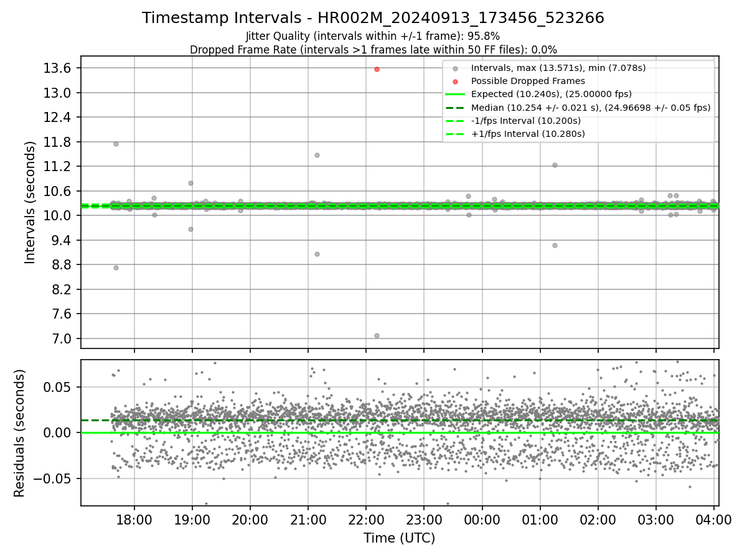Click the '02:00' x-axis tick label
This screenshot has width=747, height=560.
pos(598,520)
